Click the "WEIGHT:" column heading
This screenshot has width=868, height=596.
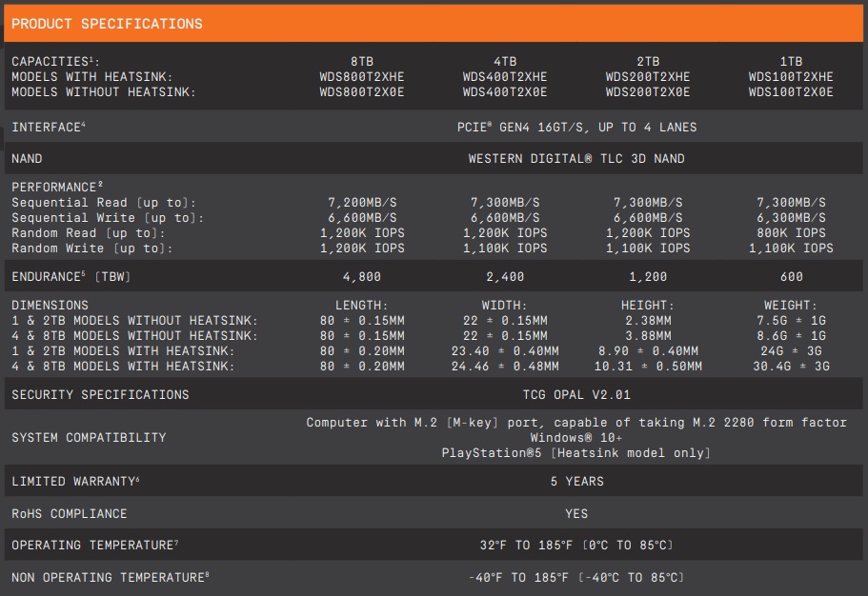(791, 306)
